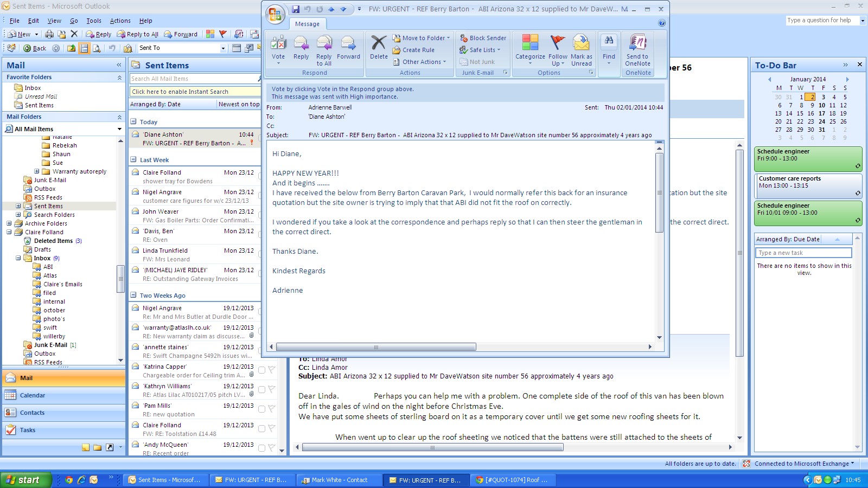Click Move to Folder icon in Outlook toolbar
The image size is (868, 488).
tap(62, 34)
